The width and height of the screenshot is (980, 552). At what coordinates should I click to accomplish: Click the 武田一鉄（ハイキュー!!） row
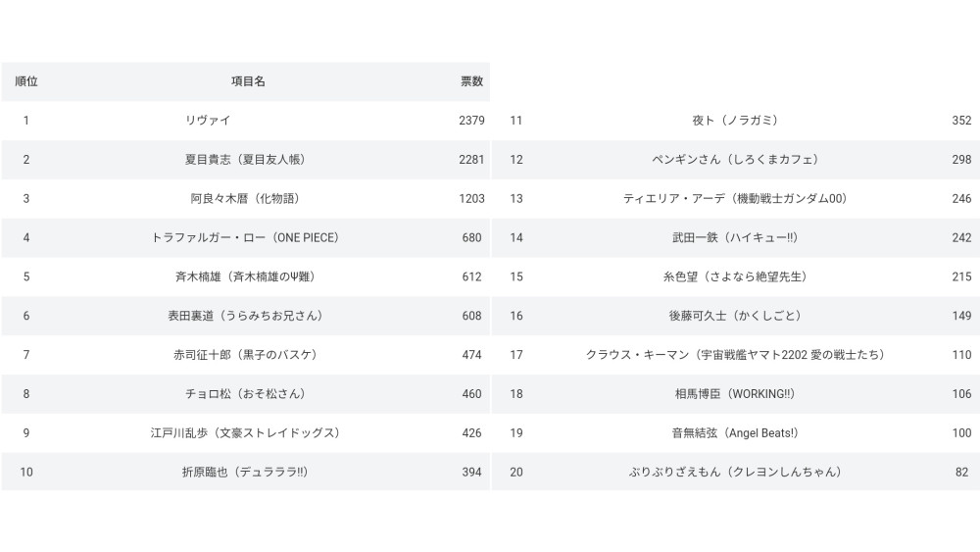734,238
